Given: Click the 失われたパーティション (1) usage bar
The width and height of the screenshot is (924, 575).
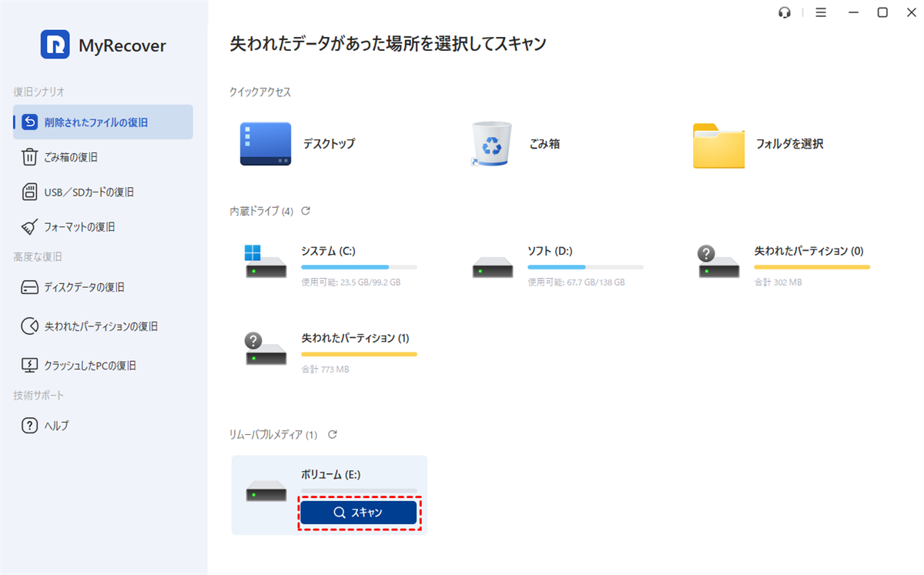Looking at the screenshot, I should [359, 354].
